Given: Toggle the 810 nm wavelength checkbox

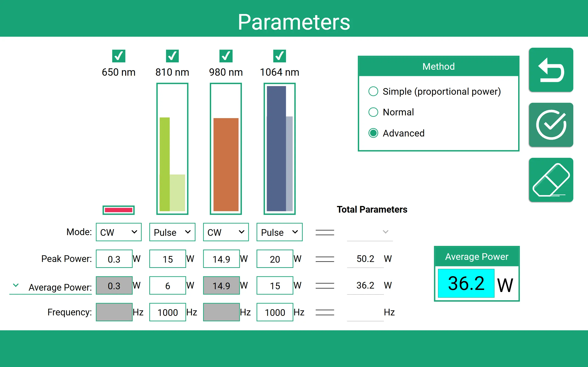Looking at the screenshot, I should [172, 56].
